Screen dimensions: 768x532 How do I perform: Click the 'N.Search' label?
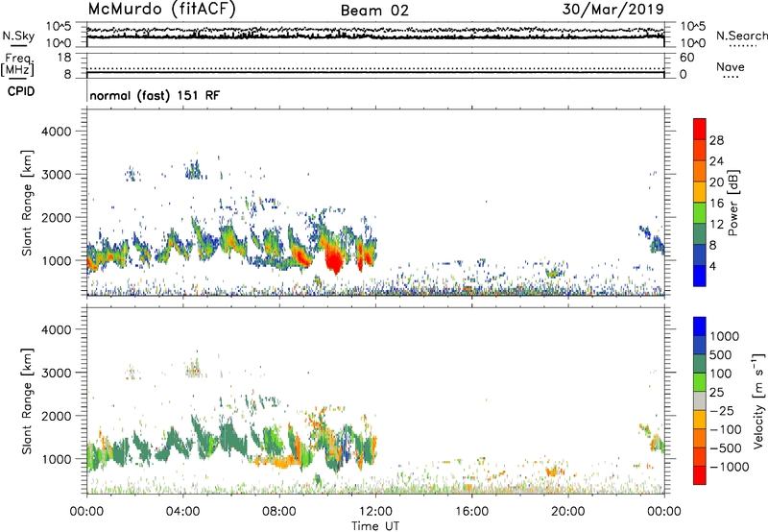(741, 36)
